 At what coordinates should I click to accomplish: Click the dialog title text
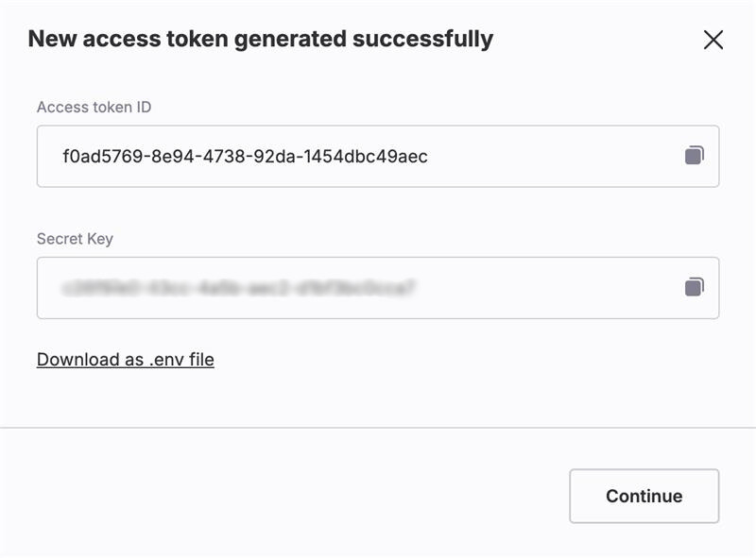point(261,41)
